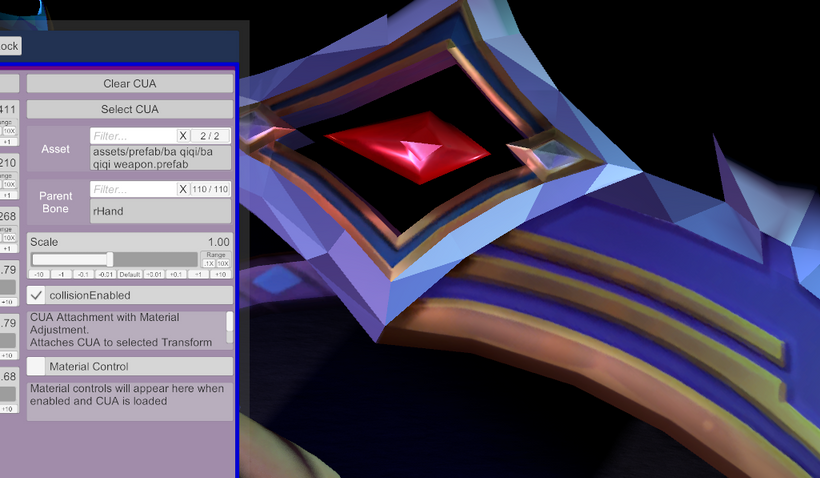Clear the Asset filter with its X button
The height and width of the screenshot is (478, 820).
click(183, 136)
